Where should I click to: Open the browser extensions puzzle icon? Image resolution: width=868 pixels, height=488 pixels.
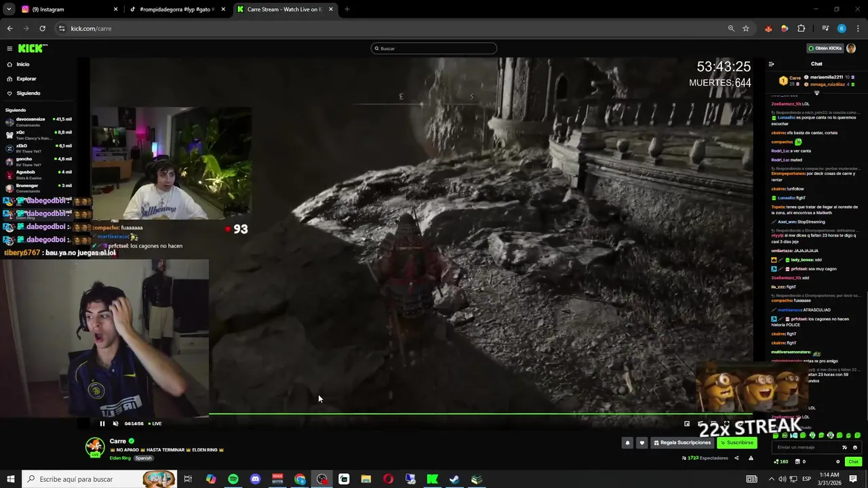point(801,28)
